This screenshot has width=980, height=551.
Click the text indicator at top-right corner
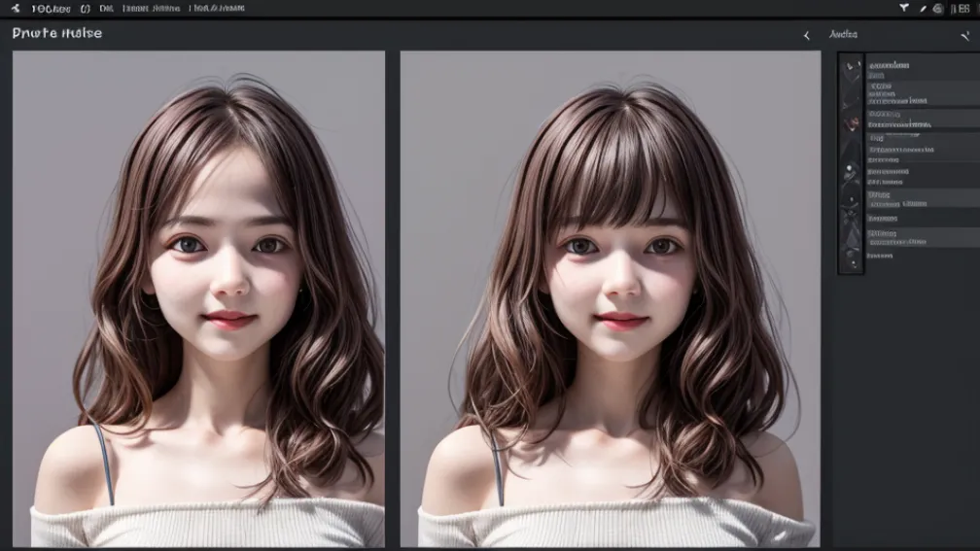(961, 9)
